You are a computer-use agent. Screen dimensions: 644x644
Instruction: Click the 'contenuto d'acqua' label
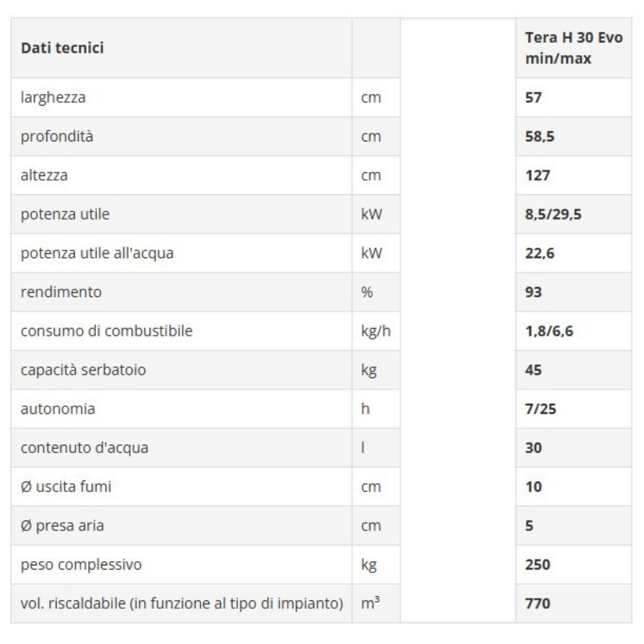(84, 448)
